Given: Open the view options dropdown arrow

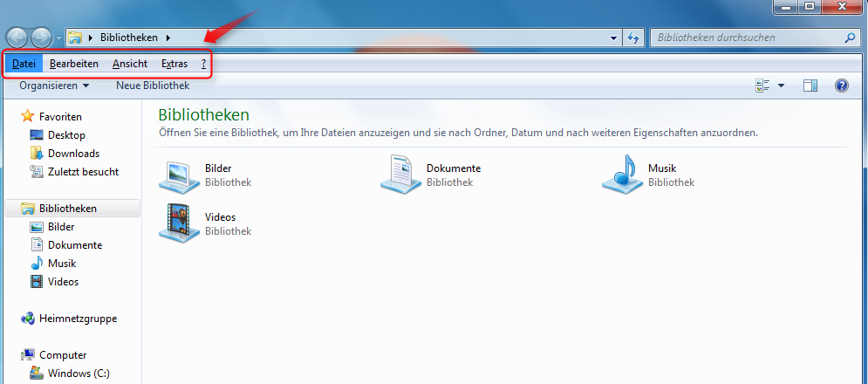Looking at the screenshot, I should coord(781,86).
